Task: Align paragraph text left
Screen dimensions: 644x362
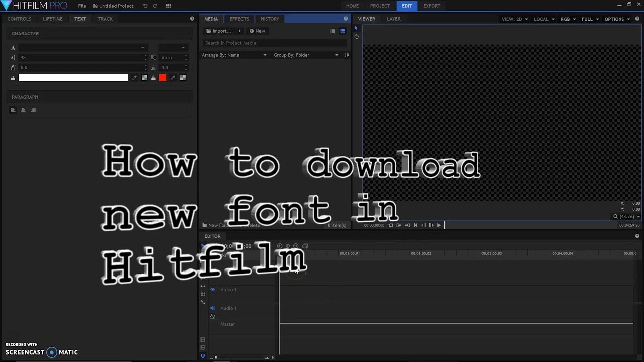Action: [13, 110]
